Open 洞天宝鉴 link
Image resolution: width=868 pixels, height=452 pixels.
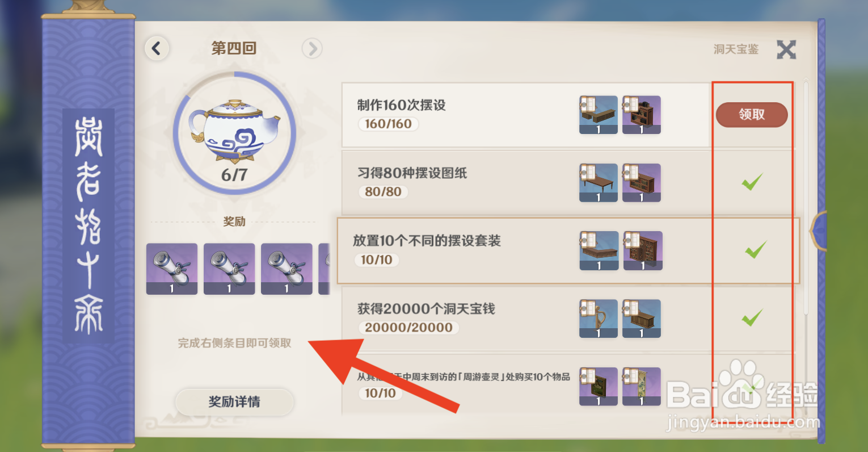click(x=736, y=49)
